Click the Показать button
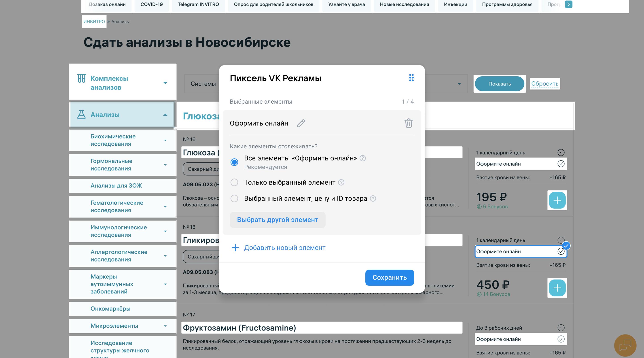 coord(500,84)
